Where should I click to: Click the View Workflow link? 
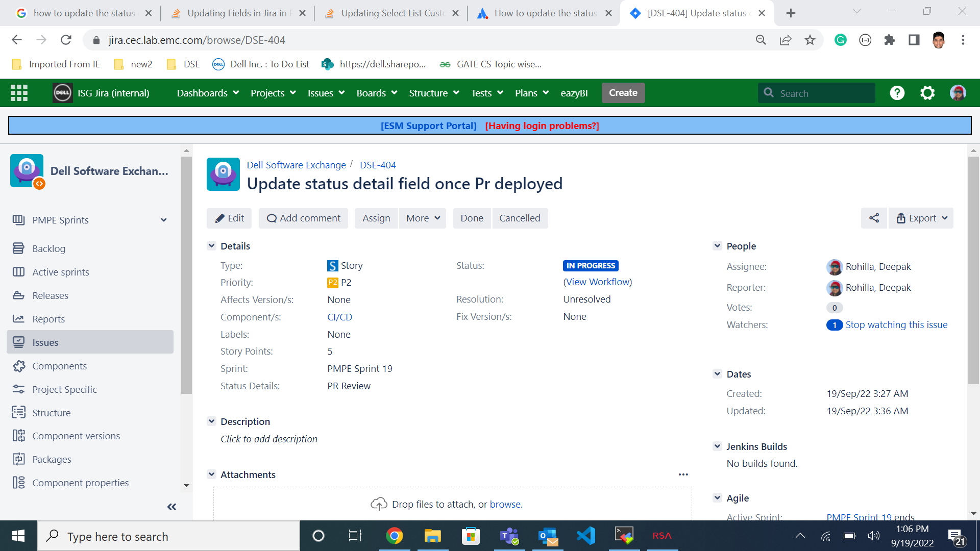597,282
